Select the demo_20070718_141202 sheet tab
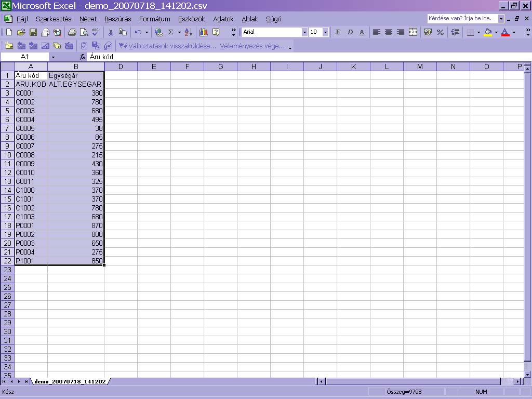532x399 pixels. 70,381
